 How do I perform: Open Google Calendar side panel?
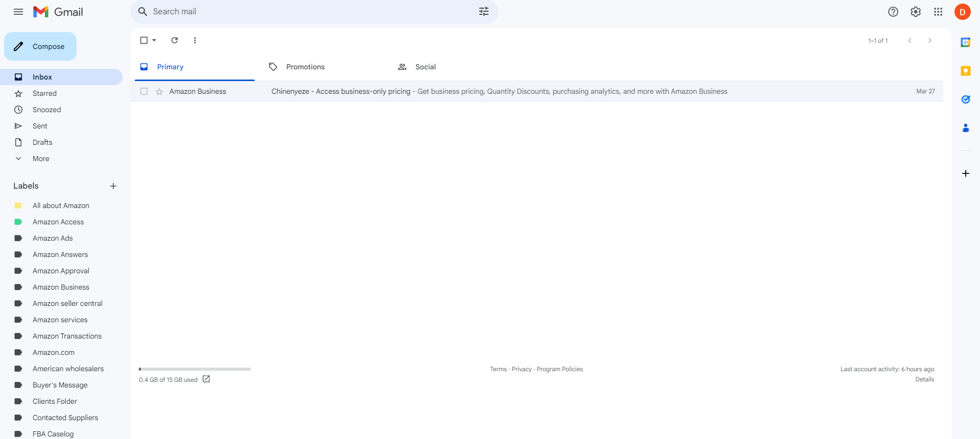coord(966,42)
